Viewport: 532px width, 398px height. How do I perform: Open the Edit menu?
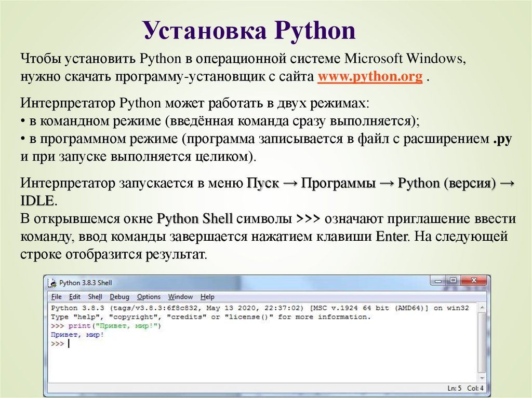[75, 297]
